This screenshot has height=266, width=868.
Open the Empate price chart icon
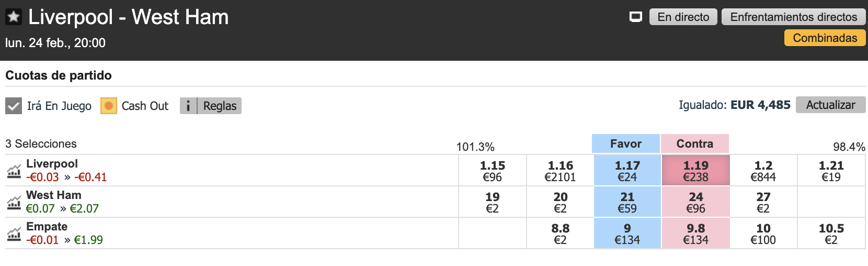click(x=14, y=234)
